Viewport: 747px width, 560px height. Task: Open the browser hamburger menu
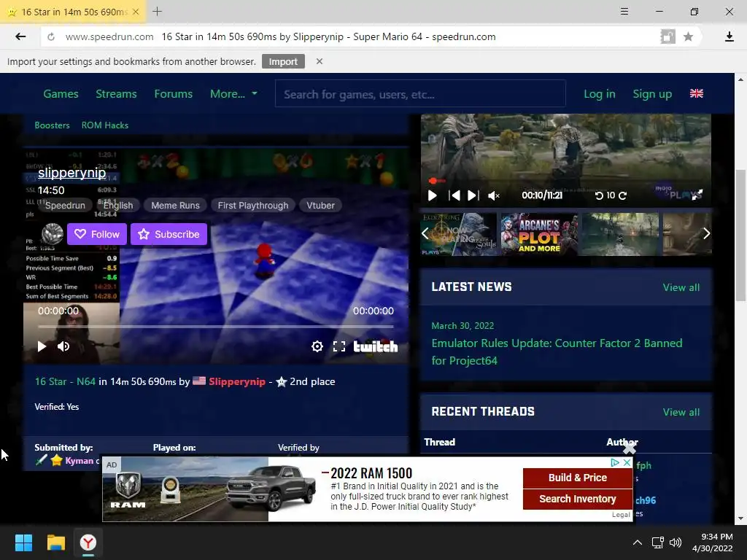[x=624, y=12]
